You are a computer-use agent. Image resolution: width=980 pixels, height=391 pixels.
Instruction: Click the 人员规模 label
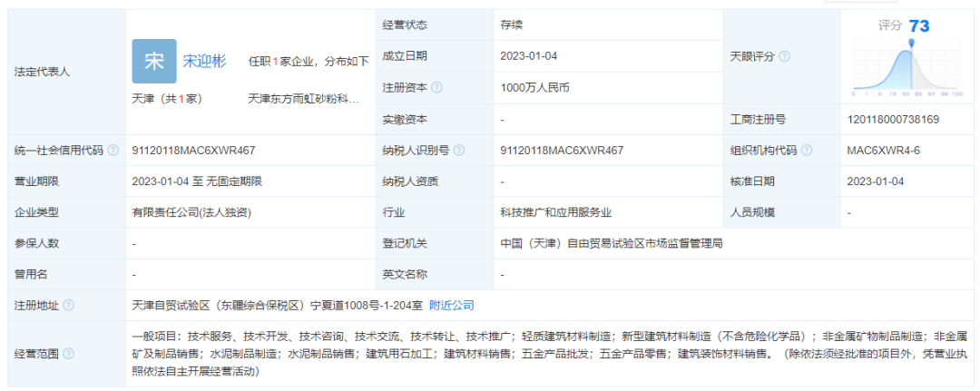752,212
